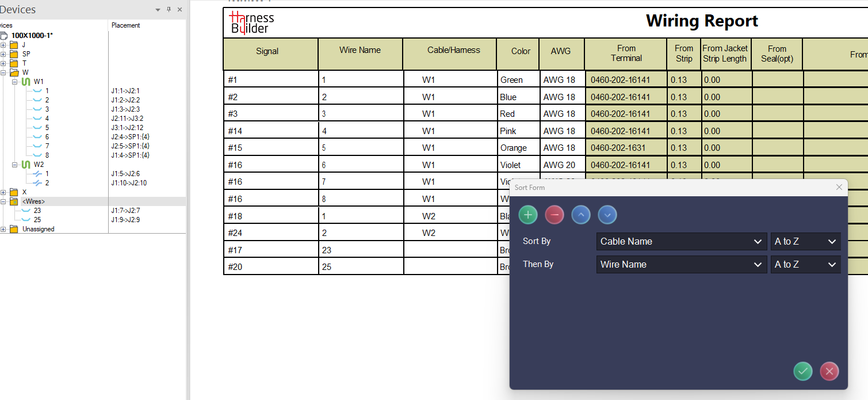
Task: Expand the SP folder node
Action: click(x=3, y=54)
